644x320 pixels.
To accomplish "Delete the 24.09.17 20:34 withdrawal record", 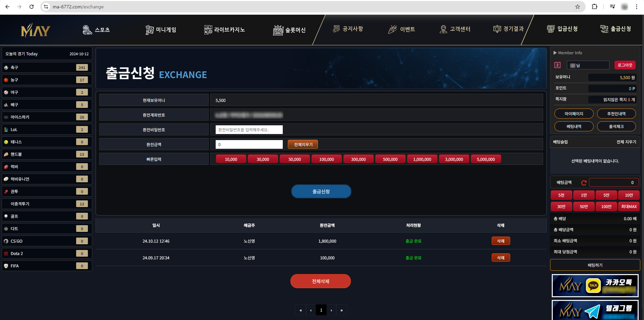I will coord(501,258).
